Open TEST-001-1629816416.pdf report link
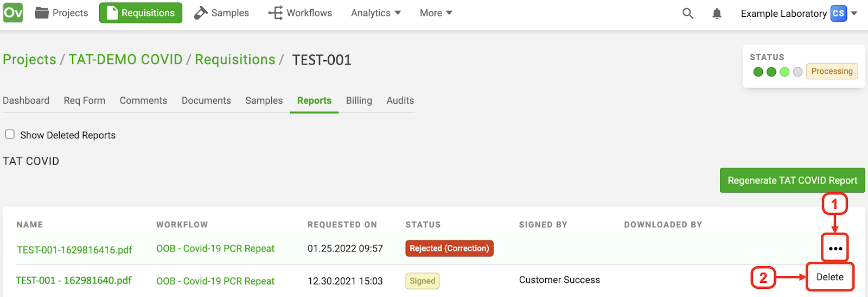Image resolution: width=868 pixels, height=297 pixels. click(x=75, y=250)
